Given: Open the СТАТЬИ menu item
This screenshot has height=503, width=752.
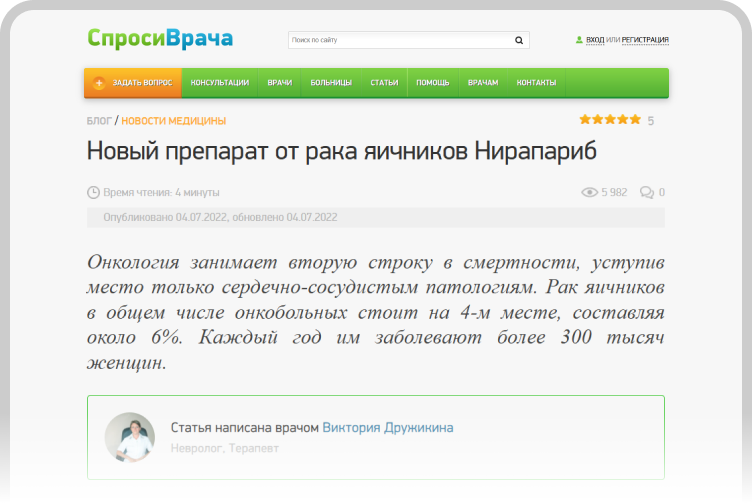Looking at the screenshot, I should [384, 83].
